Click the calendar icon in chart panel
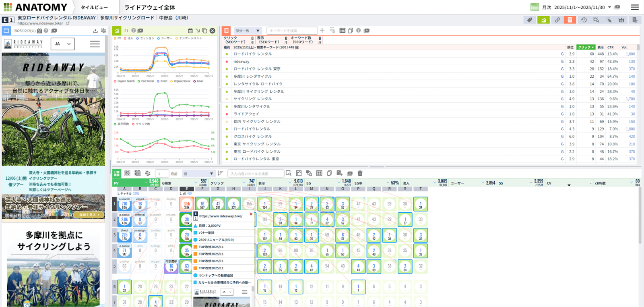 190,31
